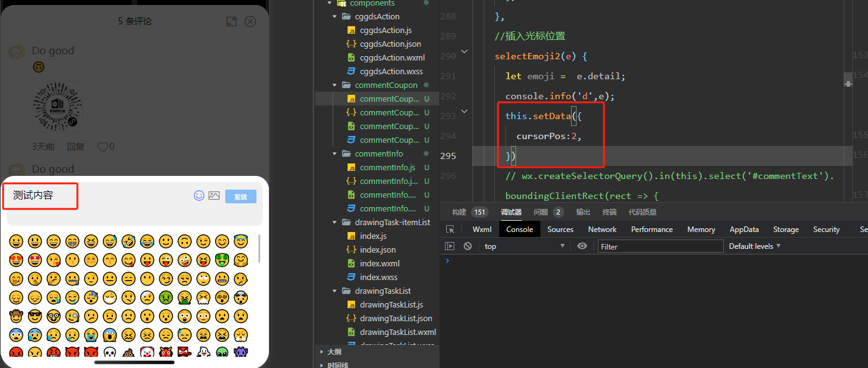The image size is (868, 368).
Task: Open index.wxss in drawingTask-itemList
Action: coord(378,277)
